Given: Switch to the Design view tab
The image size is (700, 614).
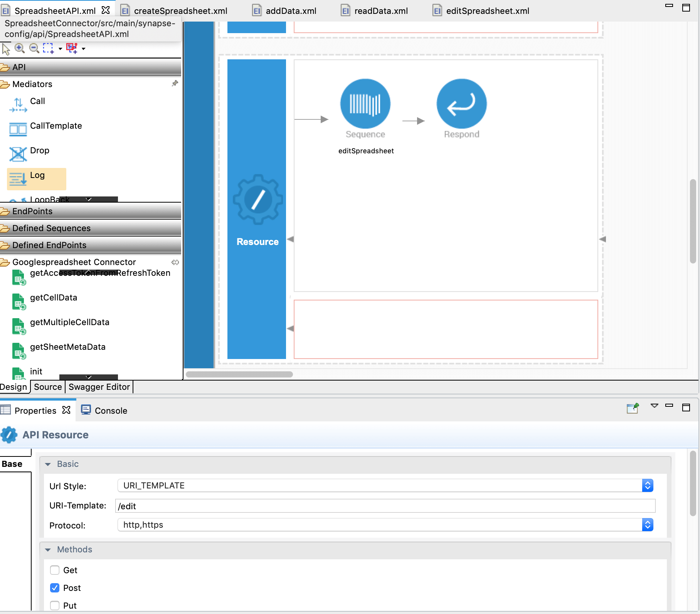Looking at the screenshot, I should point(14,387).
